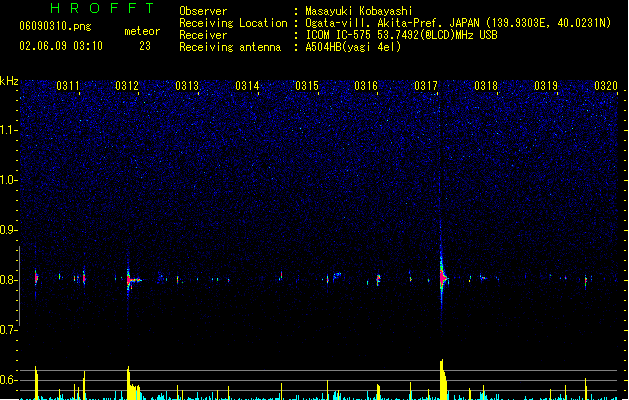Click time marker 0318

486,86
